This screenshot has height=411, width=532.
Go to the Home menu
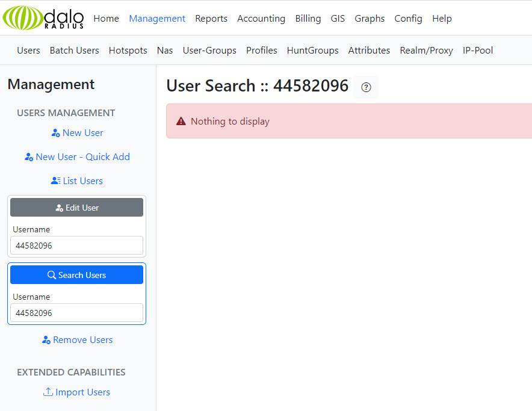pyautogui.click(x=106, y=18)
